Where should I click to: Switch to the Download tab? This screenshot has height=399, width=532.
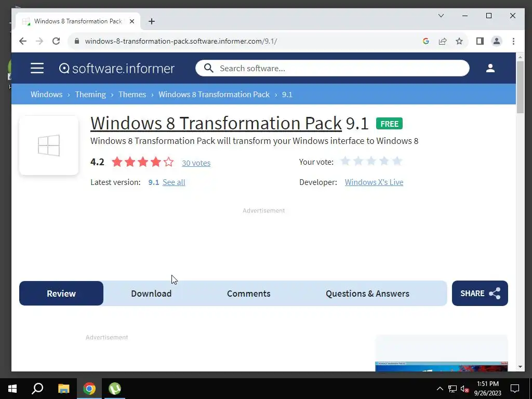click(x=151, y=293)
